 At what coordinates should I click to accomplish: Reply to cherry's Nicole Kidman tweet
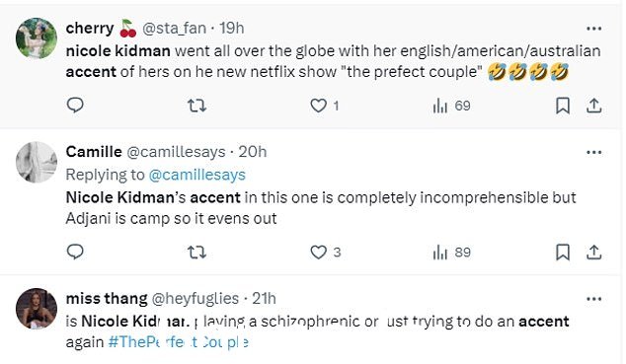75,106
